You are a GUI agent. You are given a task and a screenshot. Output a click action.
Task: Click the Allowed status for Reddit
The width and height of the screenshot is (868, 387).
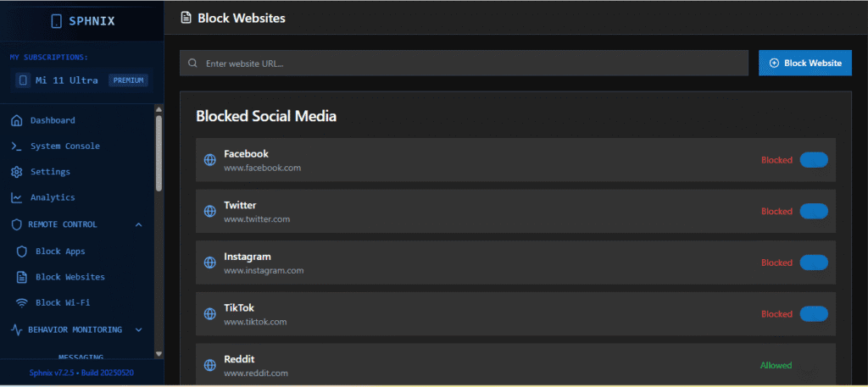(776, 366)
